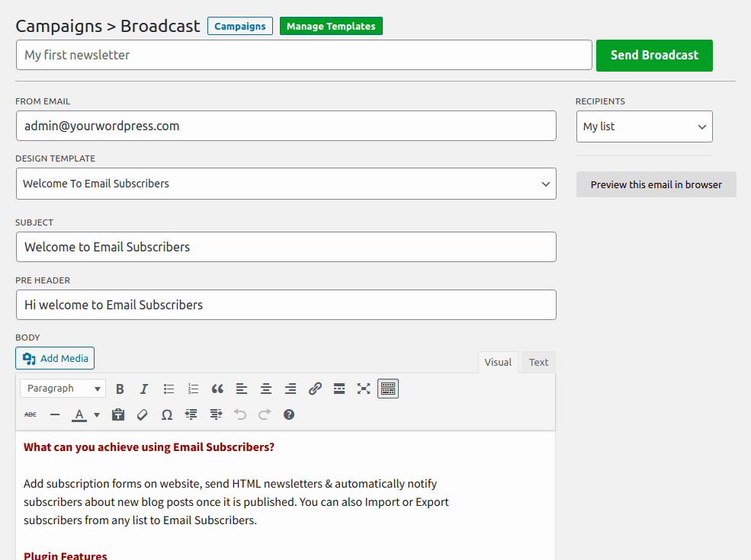The image size is (751, 560).
Task: Click Paste as text icon
Action: point(118,414)
